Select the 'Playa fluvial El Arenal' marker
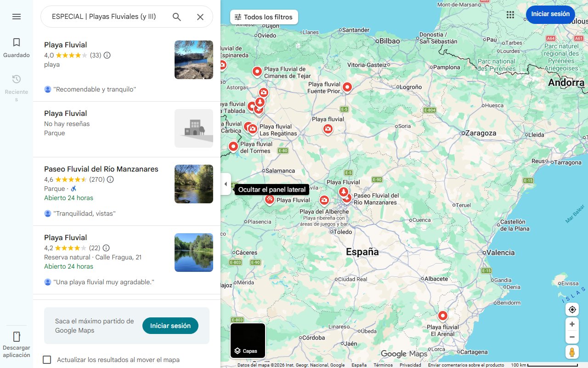Image resolution: width=588 pixels, height=368 pixels. (442, 316)
